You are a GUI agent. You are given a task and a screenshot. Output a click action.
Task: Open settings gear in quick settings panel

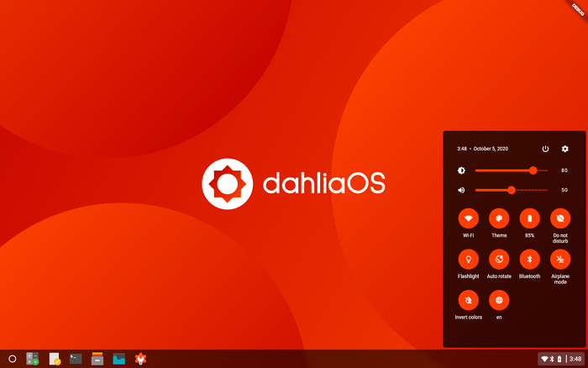pyautogui.click(x=564, y=149)
